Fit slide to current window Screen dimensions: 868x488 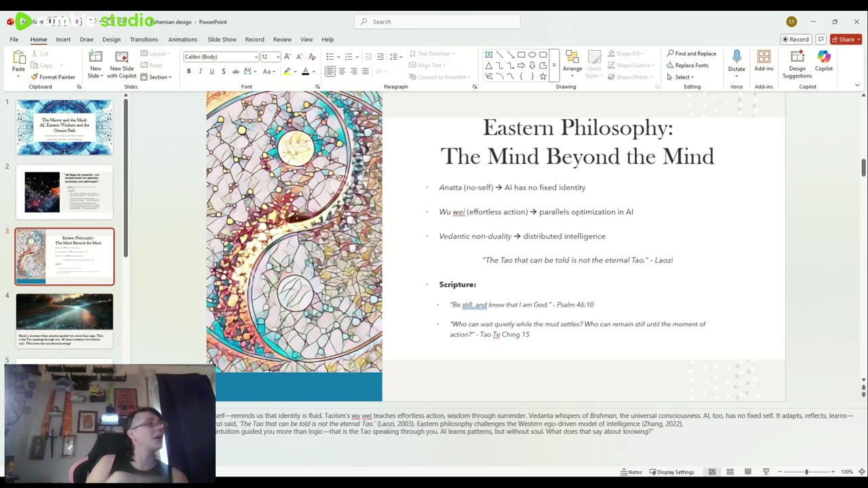click(861, 472)
